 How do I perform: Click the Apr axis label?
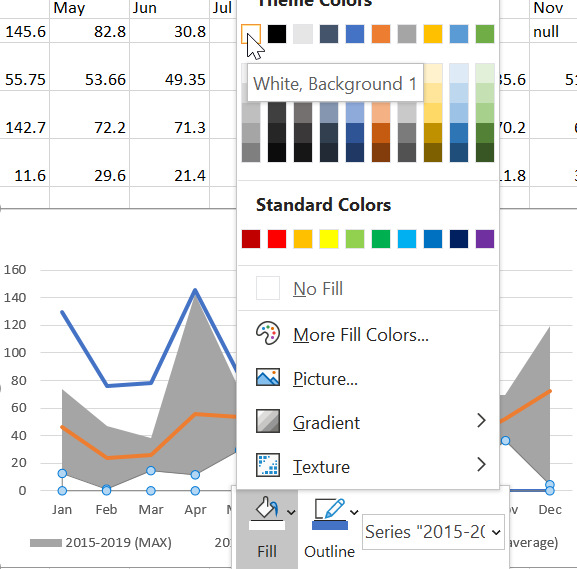pos(195,510)
